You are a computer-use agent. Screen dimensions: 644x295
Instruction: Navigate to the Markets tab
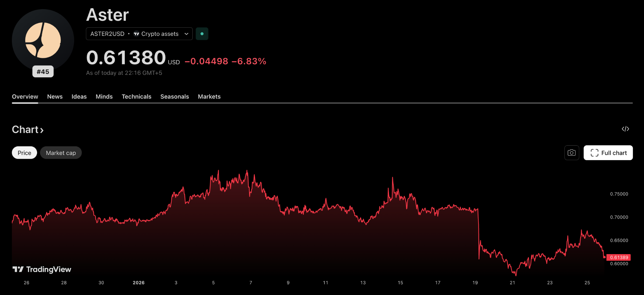(x=209, y=97)
